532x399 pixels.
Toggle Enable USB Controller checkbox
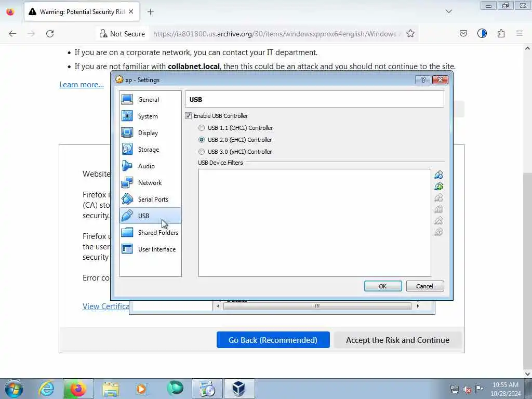(188, 116)
